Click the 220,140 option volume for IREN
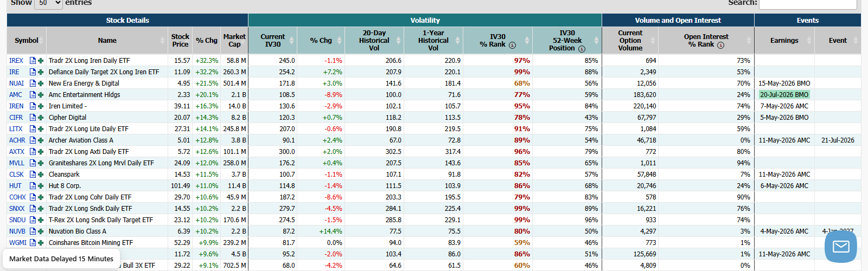868x271 pixels. (644, 106)
